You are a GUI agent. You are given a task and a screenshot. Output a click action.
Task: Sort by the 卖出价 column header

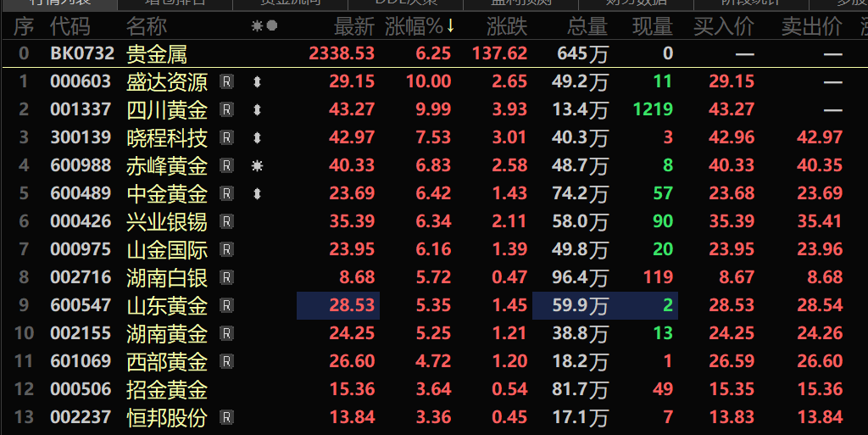click(x=812, y=26)
